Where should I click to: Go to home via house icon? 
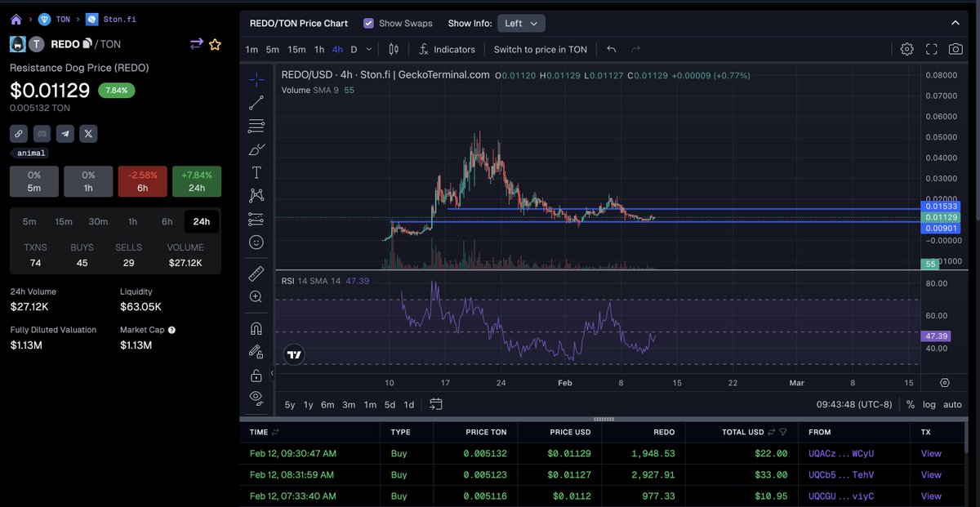click(x=16, y=18)
